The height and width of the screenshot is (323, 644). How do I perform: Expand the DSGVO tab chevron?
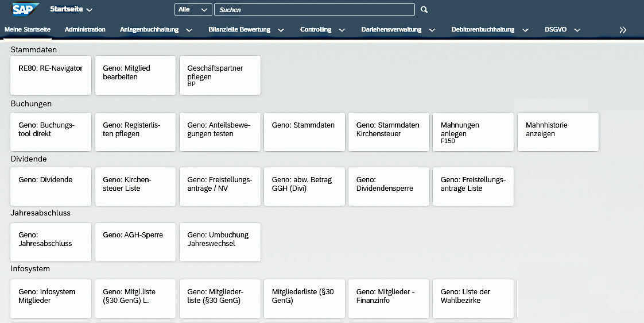pos(577,30)
